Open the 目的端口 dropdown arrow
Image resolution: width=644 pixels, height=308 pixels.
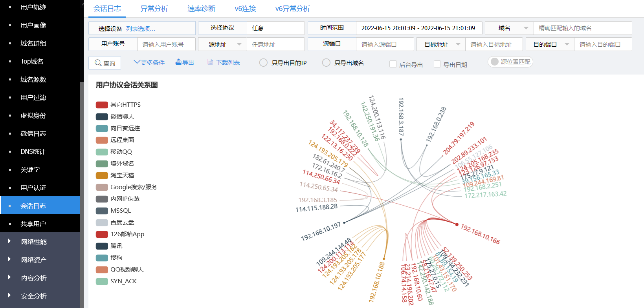[567, 44]
